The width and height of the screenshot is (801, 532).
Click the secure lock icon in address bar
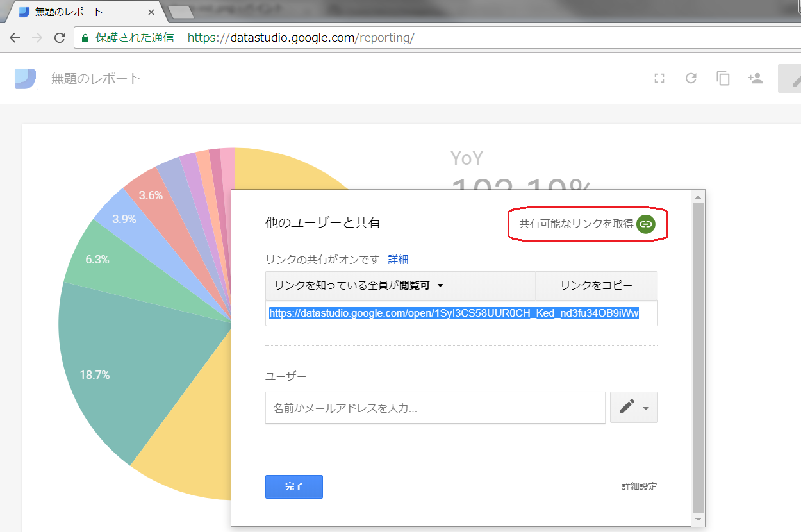coord(85,38)
